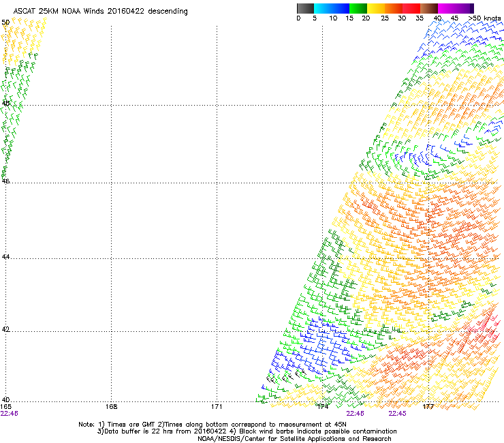Click the "45" label under the color bar
This screenshot has height=443, width=504.
click(x=454, y=18)
